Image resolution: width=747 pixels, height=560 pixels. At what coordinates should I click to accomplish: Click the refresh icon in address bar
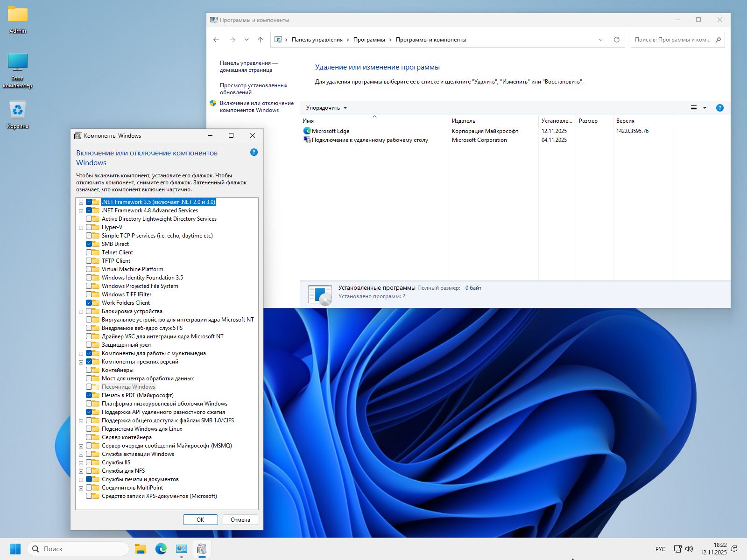point(616,40)
